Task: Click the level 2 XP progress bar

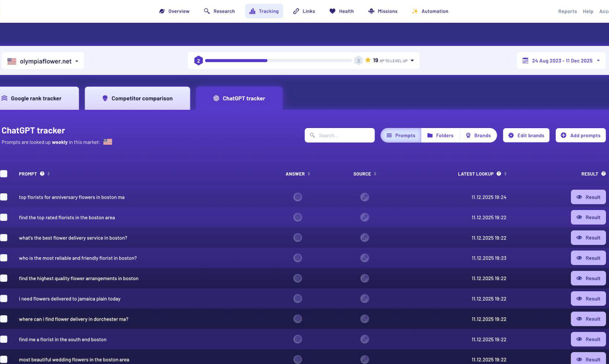Action: (x=278, y=60)
